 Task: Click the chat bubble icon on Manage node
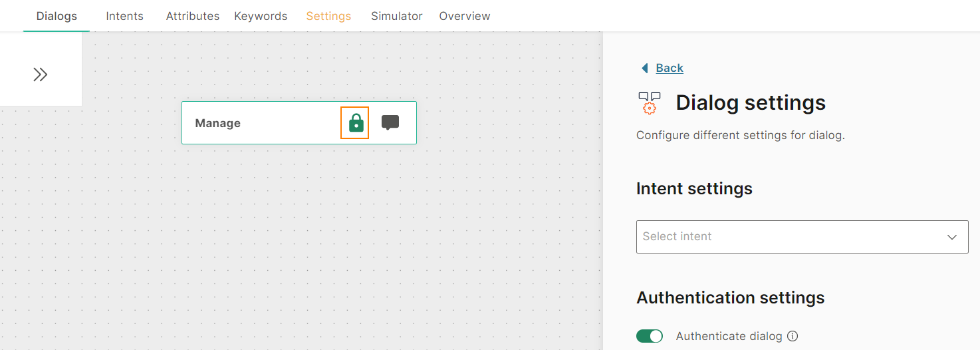tap(390, 122)
